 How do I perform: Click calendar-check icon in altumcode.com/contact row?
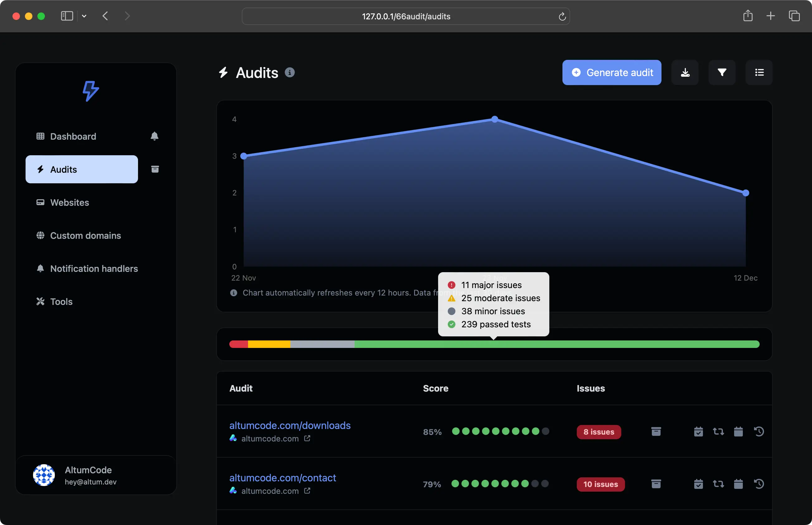[x=698, y=484]
